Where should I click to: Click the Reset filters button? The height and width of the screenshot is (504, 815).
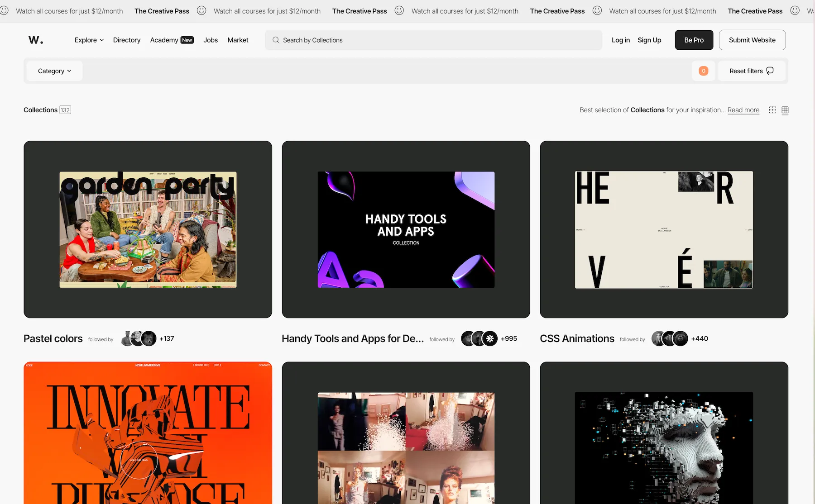751,71
